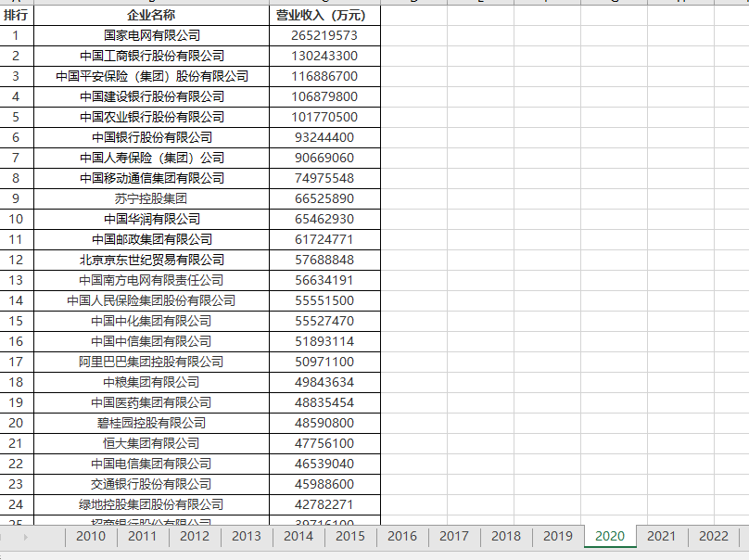The image size is (749, 560).
Task: Select the 2015 sheet tab
Action: (350, 536)
